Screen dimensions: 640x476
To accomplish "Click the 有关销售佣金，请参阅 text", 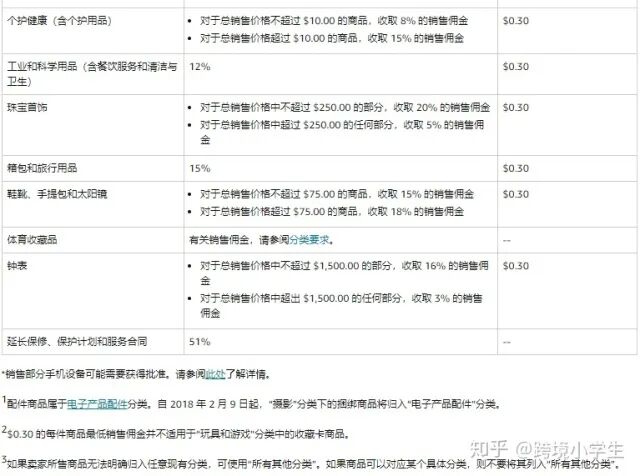I will (239, 240).
